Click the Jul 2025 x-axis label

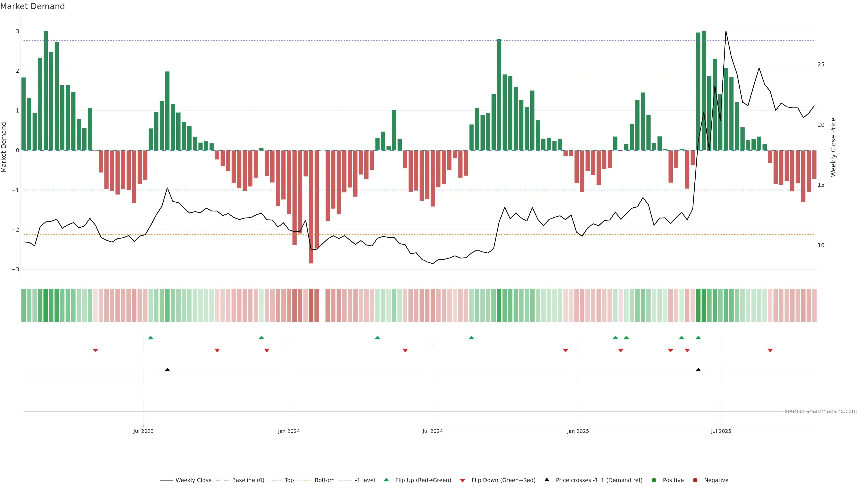tap(721, 431)
